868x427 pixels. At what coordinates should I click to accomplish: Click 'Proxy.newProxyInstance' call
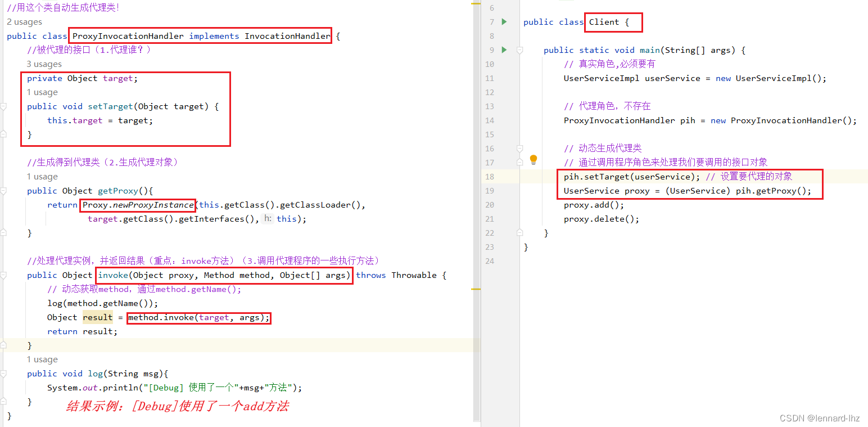coord(138,205)
